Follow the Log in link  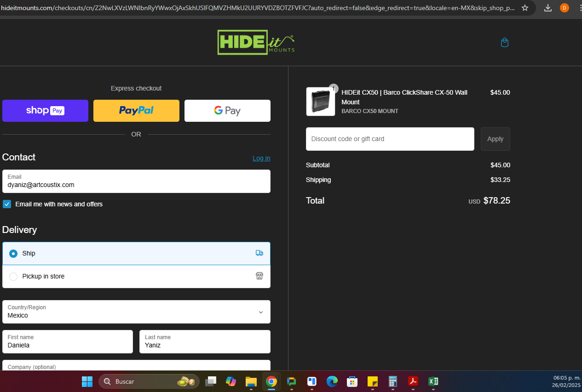point(261,158)
